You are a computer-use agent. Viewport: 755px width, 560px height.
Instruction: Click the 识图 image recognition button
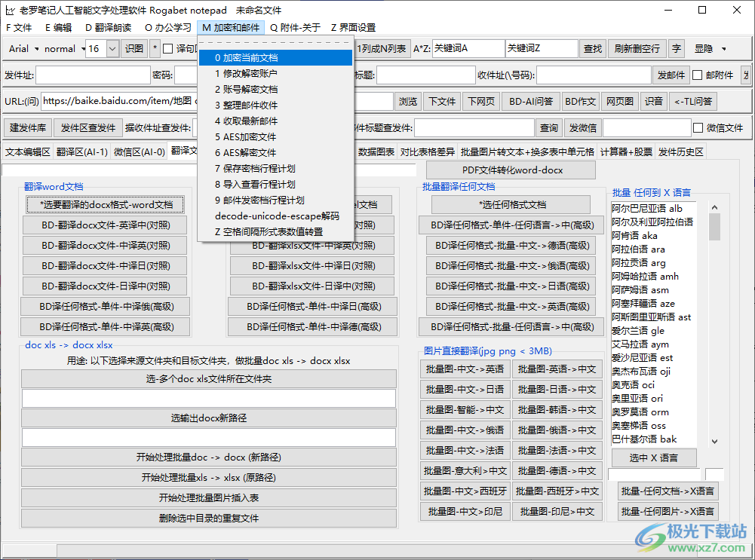point(134,47)
